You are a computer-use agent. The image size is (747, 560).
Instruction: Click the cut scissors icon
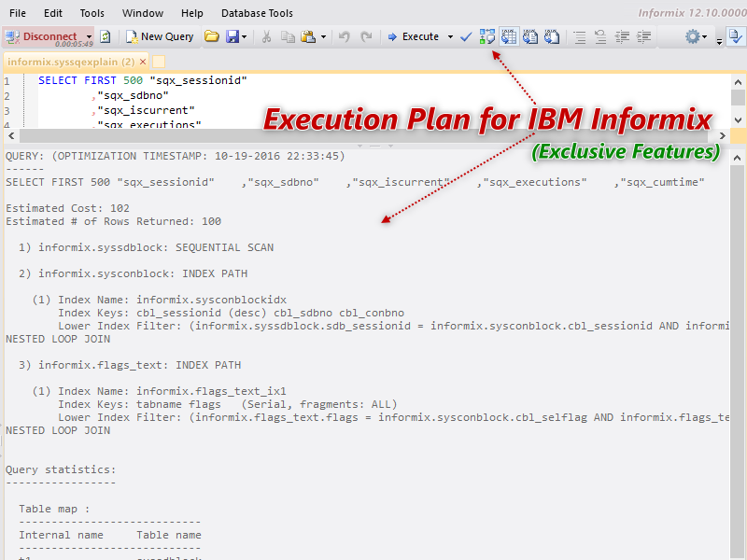tap(266, 36)
